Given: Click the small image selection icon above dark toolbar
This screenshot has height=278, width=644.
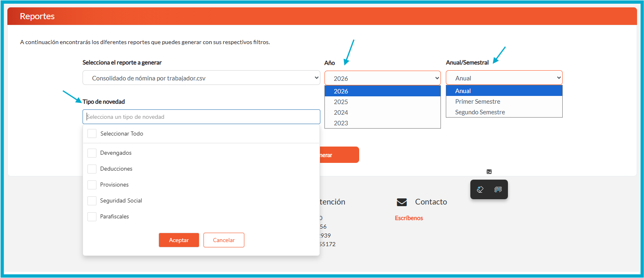Looking at the screenshot, I should (x=489, y=172).
